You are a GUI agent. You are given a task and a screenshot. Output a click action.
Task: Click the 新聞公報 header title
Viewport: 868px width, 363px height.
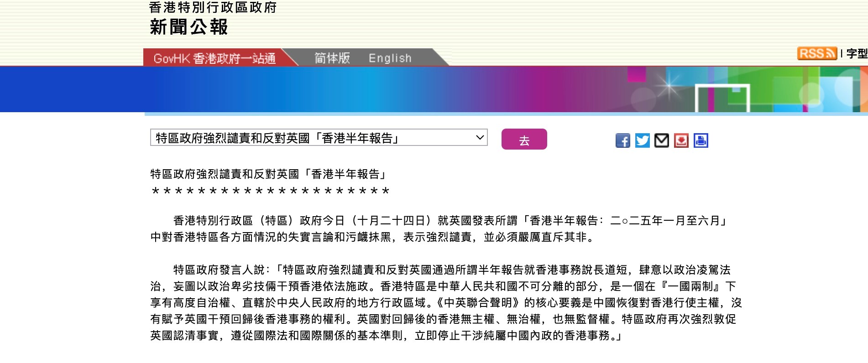tap(188, 27)
